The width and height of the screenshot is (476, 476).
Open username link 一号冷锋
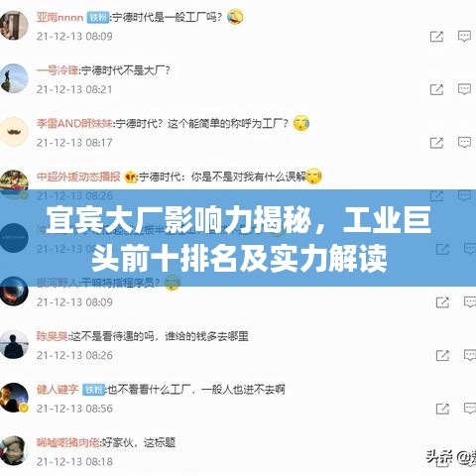(58, 70)
